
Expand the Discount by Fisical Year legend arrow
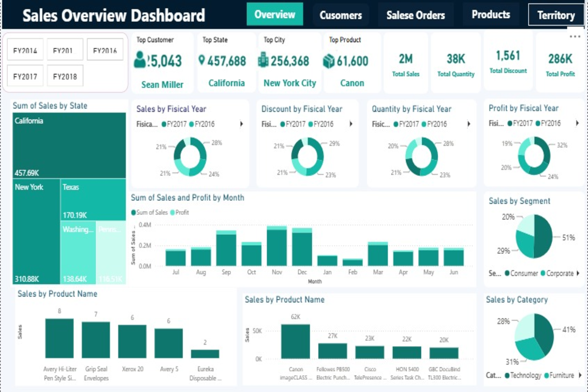tap(351, 124)
